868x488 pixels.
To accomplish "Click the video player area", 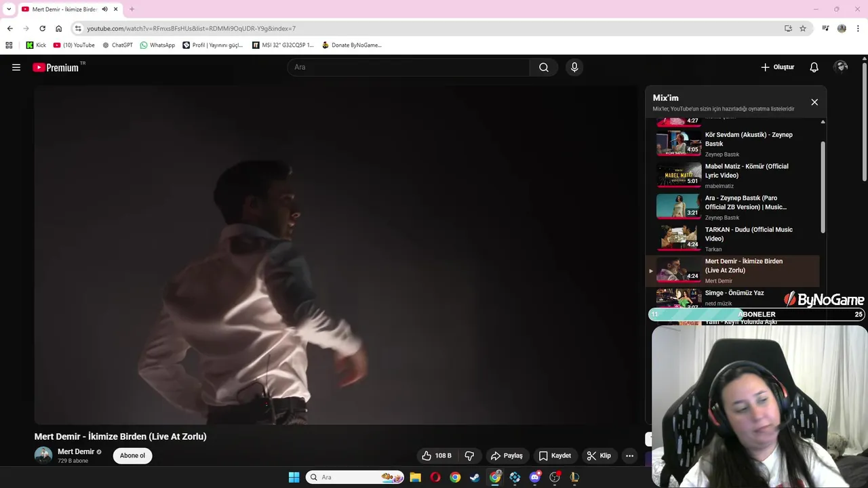I will [337, 255].
